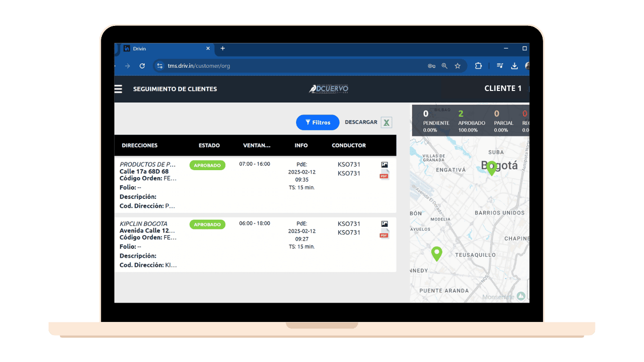Open the media control icon in browser toolbar
Viewport: 644px width, 362px height.
point(500,66)
